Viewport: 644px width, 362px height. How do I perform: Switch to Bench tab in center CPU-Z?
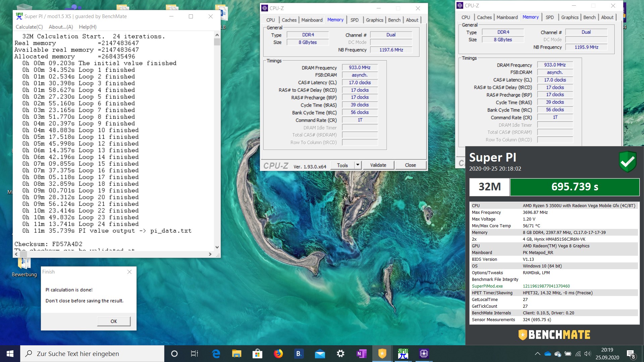tap(394, 20)
